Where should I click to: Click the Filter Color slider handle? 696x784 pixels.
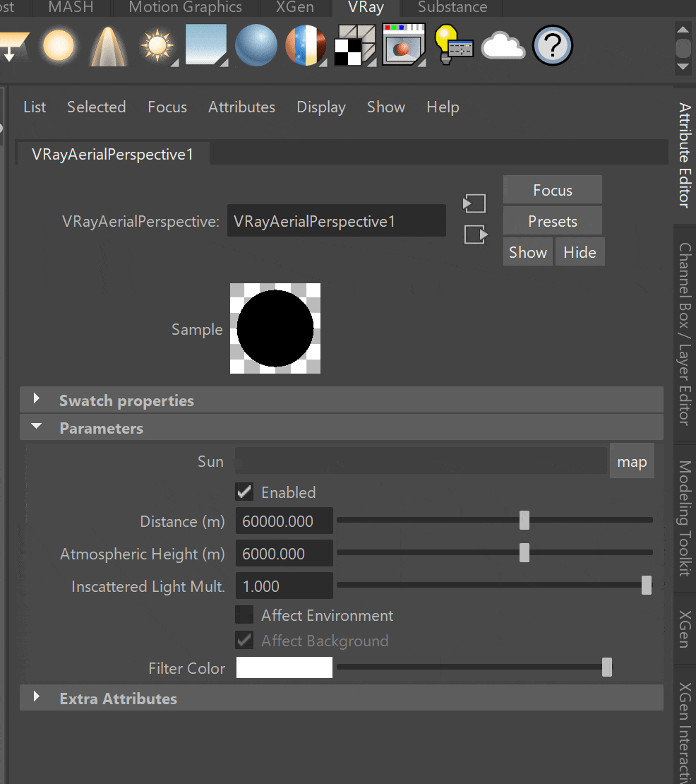[607, 667]
